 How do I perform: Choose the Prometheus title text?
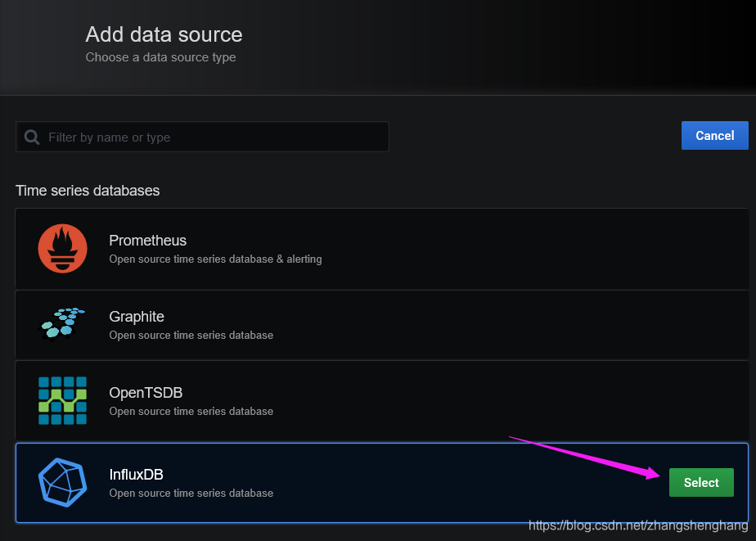(x=147, y=240)
